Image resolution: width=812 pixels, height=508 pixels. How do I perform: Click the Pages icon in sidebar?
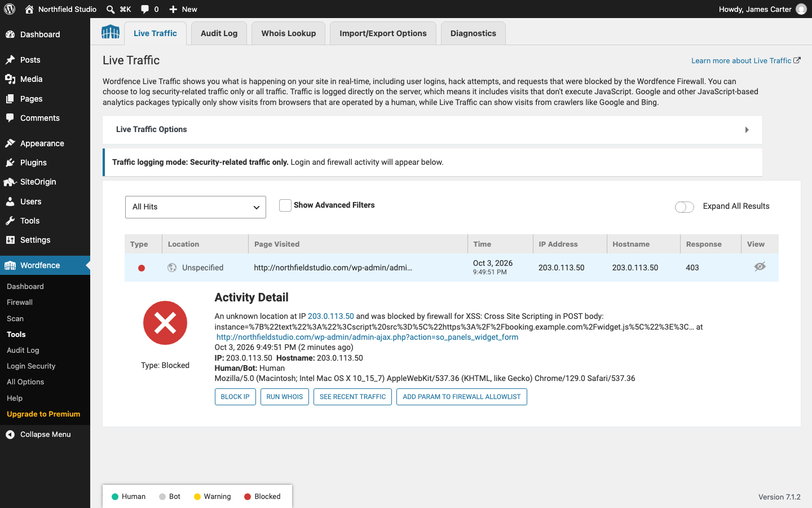pyautogui.click(x=10, y=99)
